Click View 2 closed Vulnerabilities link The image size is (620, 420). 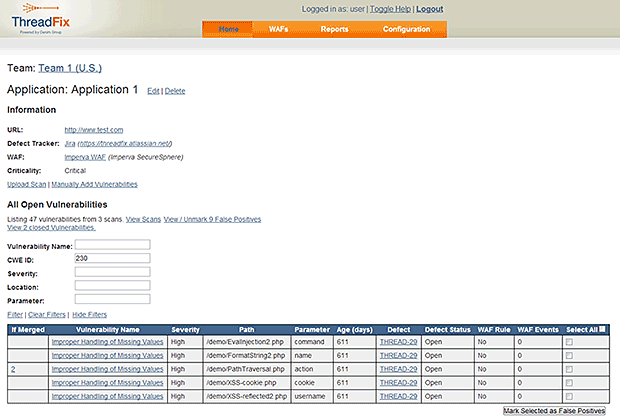pos(51,227)
